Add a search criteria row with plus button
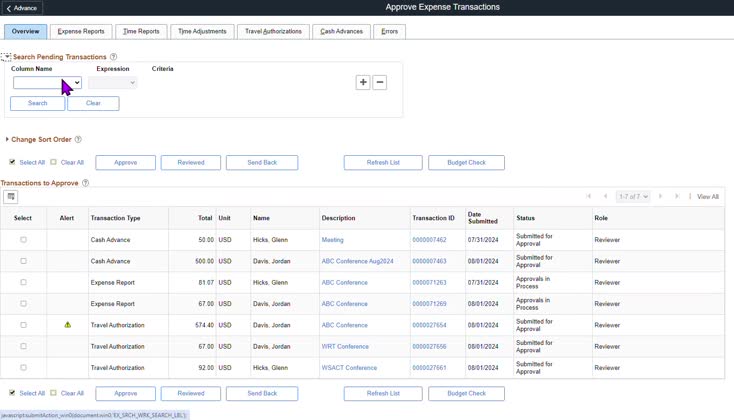734x420 pixels. [363, 82]
